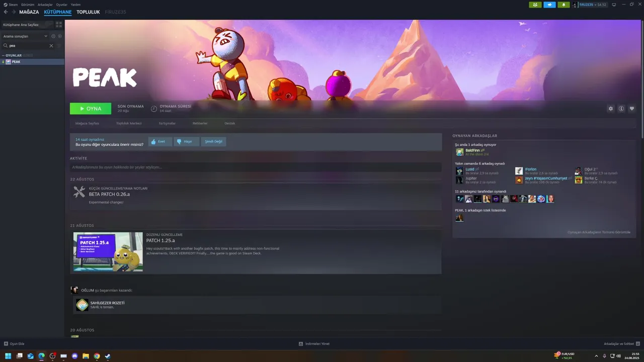Viewport: 644px width, 362px height.
Task: Open the Tartışmalar link
Action: coord(167,123)
